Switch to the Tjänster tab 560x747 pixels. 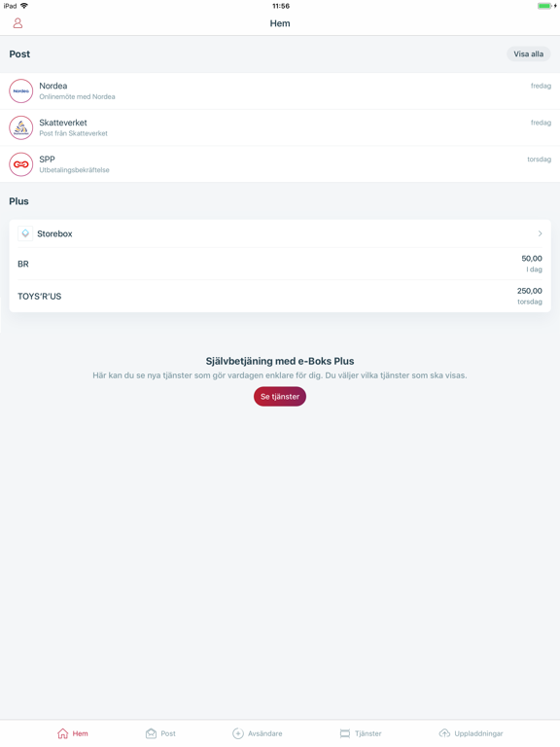click(361, 733)
